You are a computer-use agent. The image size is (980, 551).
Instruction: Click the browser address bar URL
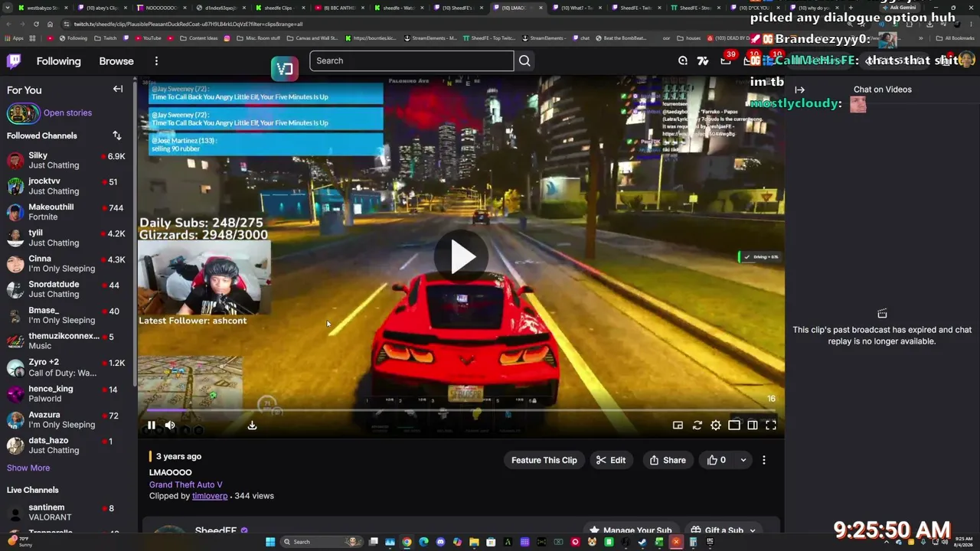[188, 24]
